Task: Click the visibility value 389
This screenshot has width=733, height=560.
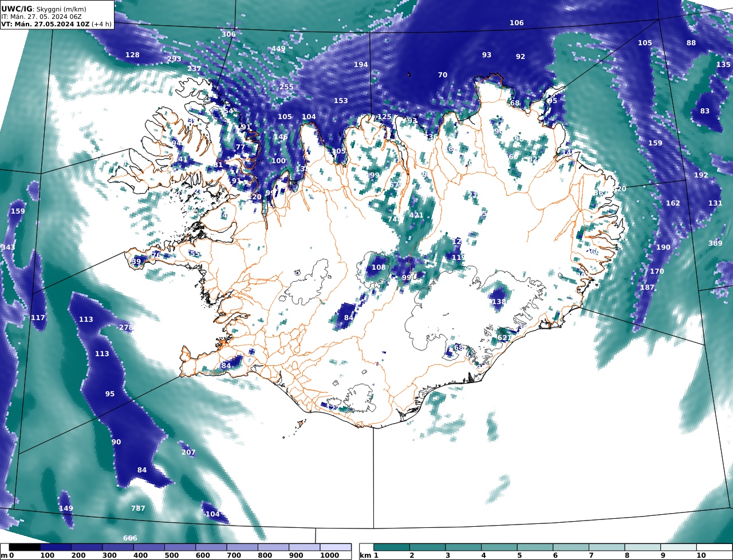Action: [x=715, y=243]
